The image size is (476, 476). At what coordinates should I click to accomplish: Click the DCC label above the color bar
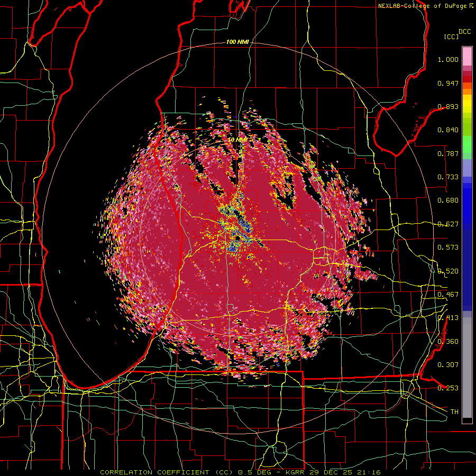point(464,32)
